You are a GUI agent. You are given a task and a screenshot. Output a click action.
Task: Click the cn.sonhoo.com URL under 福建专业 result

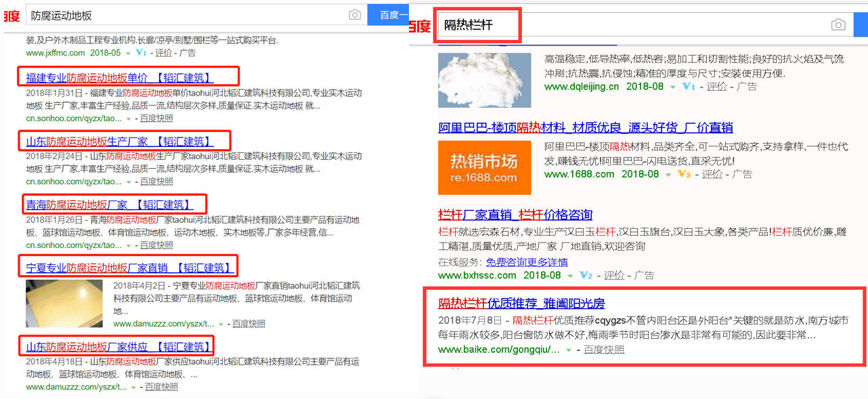[74, 119]
